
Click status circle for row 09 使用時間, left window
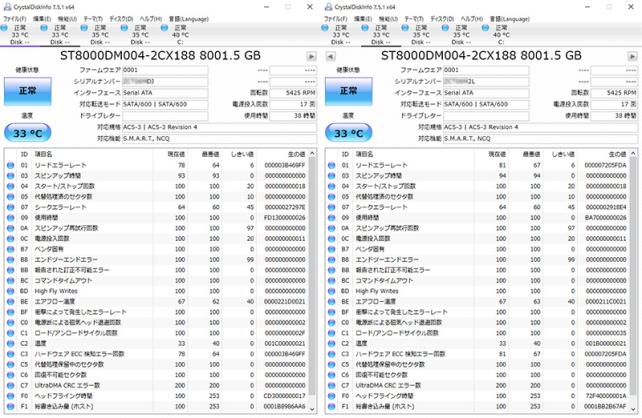(x=11, y=217)
